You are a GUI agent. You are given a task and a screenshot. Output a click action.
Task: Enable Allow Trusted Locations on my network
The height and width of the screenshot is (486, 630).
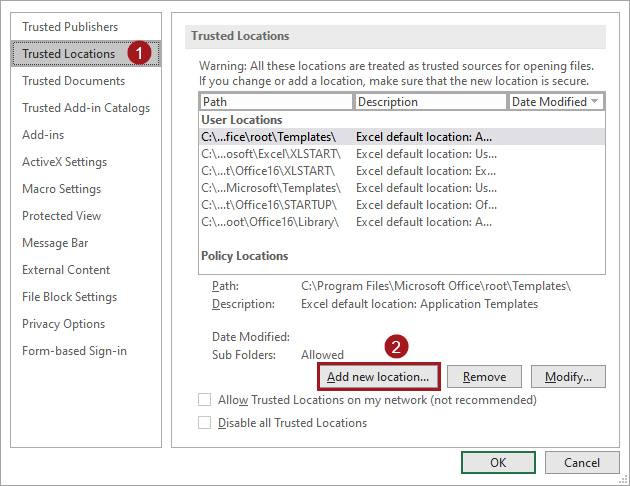tap(205, 400)
